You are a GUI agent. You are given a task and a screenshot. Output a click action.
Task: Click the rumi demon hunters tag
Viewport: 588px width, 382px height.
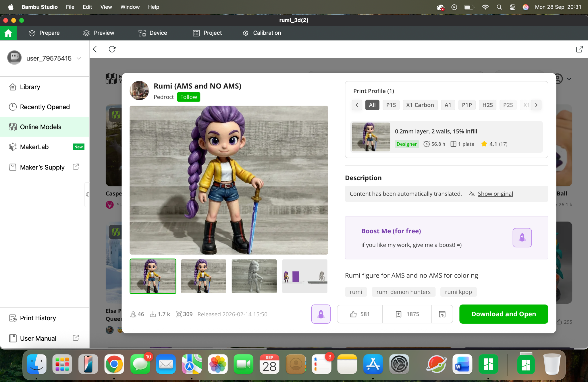pyautogui.click(x=403, y=292)
